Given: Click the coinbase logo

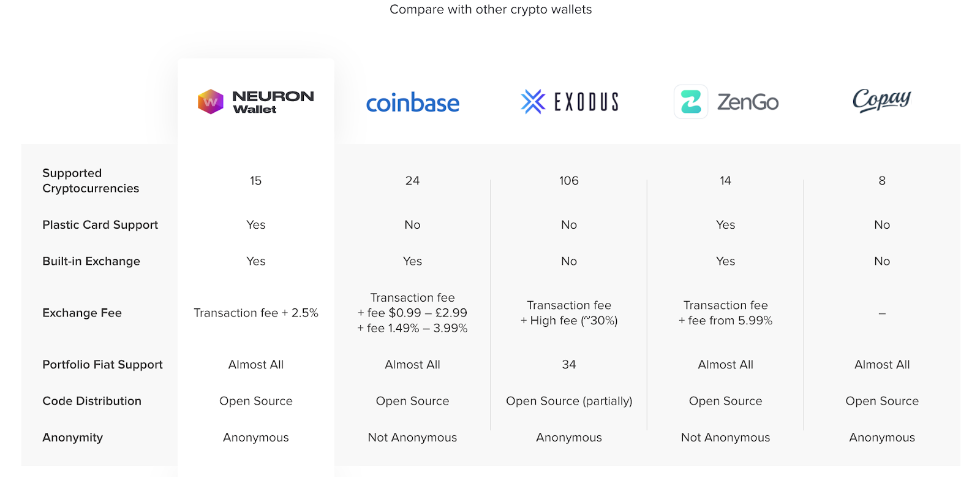Looking at the screenshot, I should click(412, 103).
